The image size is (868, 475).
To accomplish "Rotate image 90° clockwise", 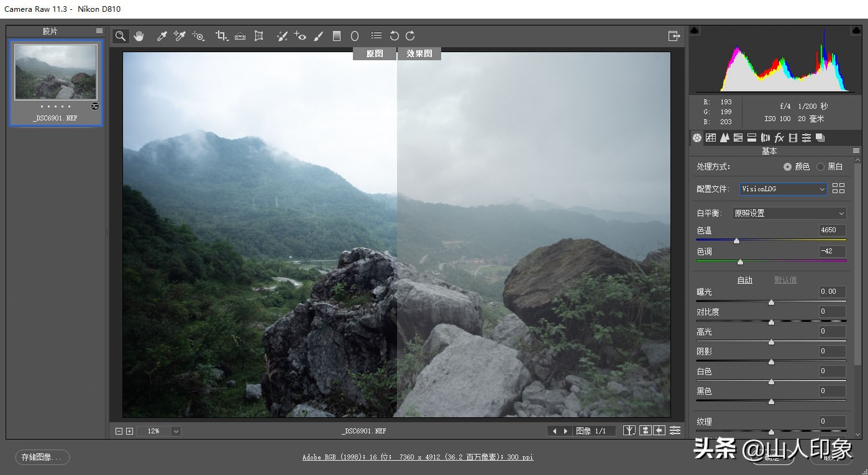I will (x=410, y=36).
